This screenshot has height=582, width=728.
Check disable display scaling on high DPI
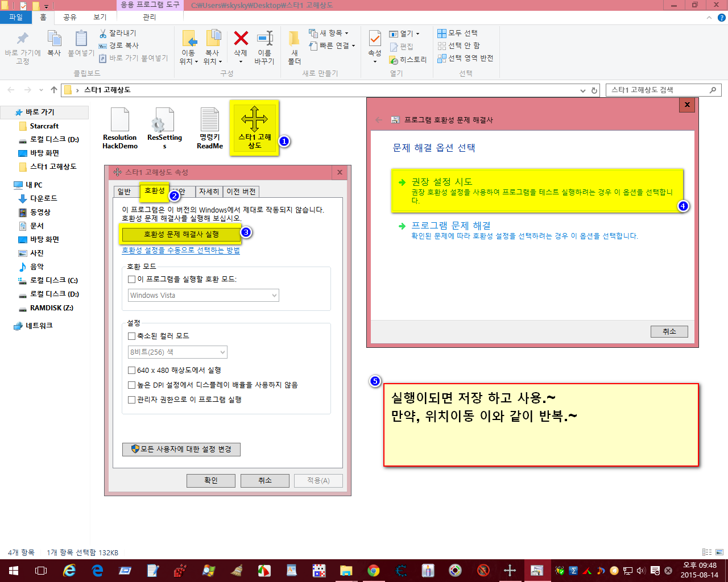[132, 385]
